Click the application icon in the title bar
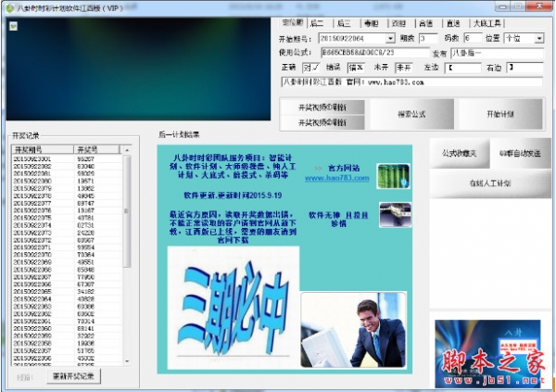This screenshot has width=556, height=392. click(x=10, y=7)
